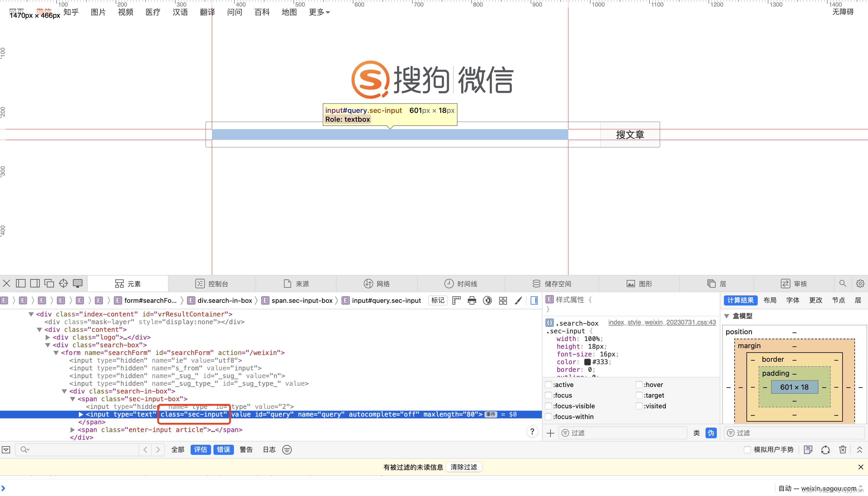Viewport: 868px width, 496px height.
Task: Open the Web Inspector settings gear
Action: click(x=860, y=284)
